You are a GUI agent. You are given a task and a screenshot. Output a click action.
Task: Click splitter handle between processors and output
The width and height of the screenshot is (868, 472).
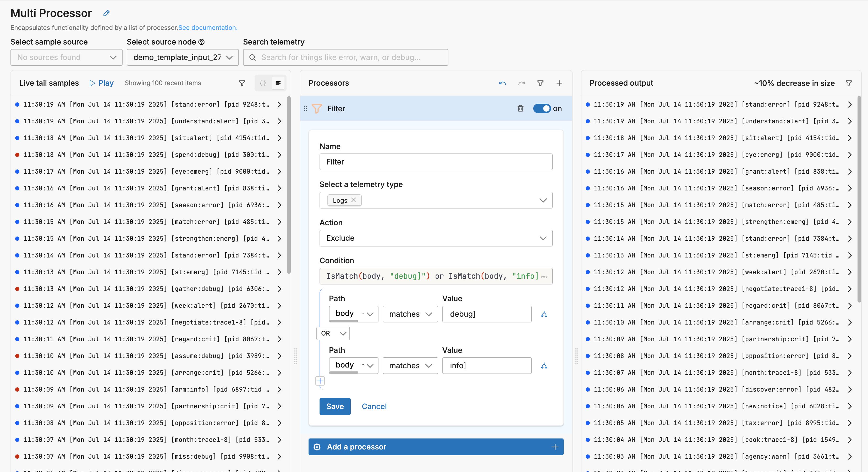576,356
